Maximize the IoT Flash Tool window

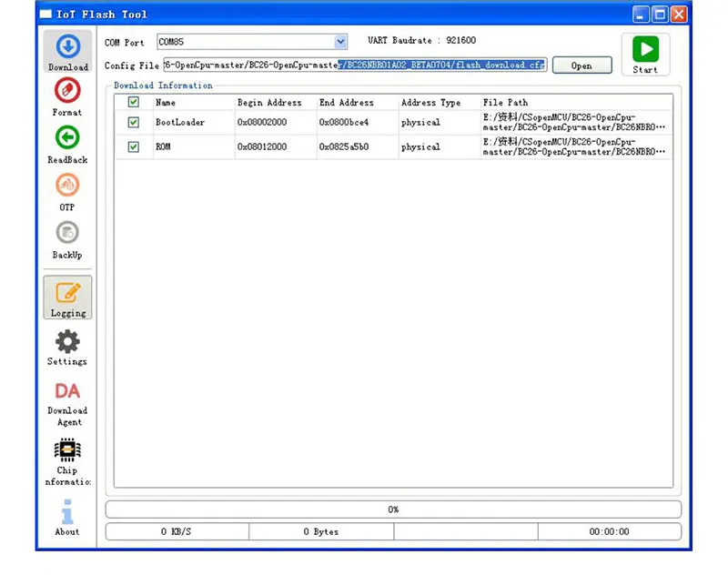click(x=660, y=15)
